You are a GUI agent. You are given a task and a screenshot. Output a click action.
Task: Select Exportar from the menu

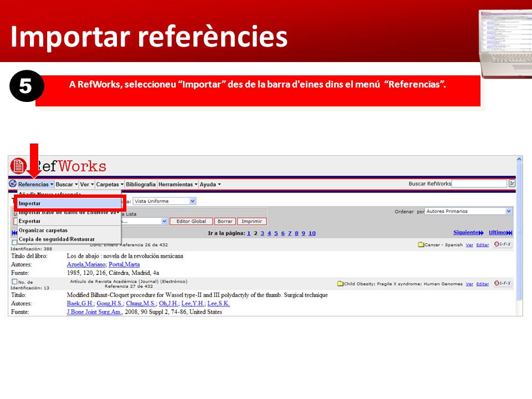(69, 221)
